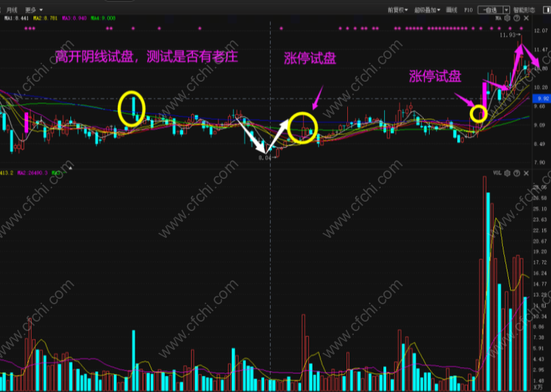551x392 pixels.
Task: Open the 前复权 adjustment dropdown
Action: point(397,10)
